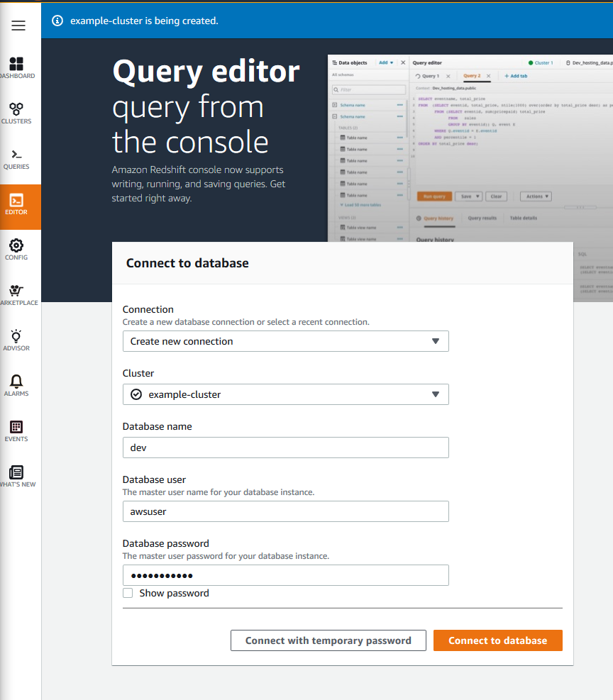Click the "example-cluster is being created." message
This screenshot has height=700, width=613.
click(144, 21)
